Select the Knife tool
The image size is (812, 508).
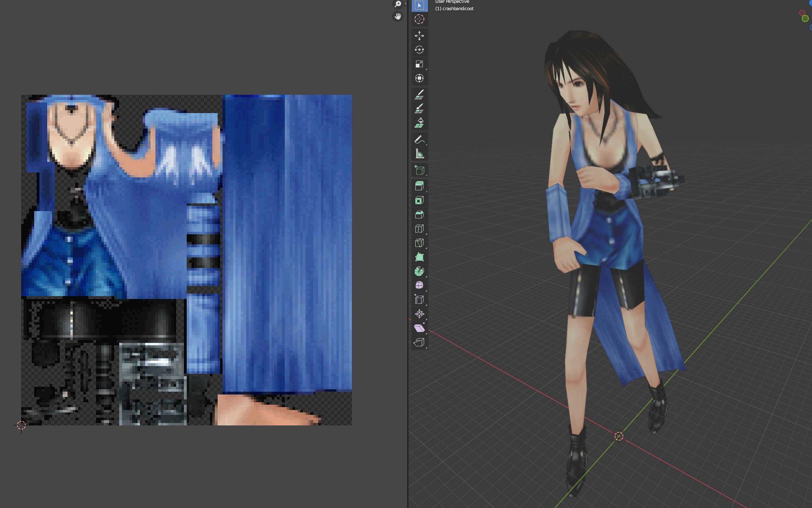(x=419, y=243)
